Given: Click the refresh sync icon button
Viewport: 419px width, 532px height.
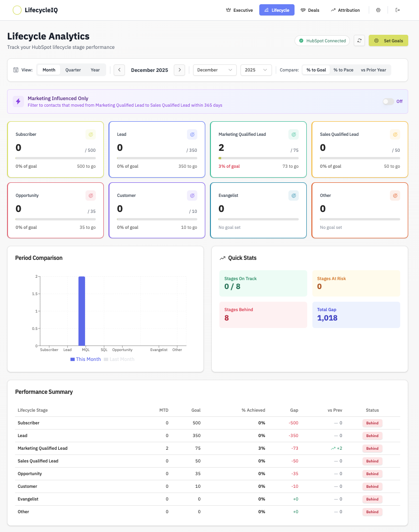Looking at the screenshot, I should click(359, 41).
